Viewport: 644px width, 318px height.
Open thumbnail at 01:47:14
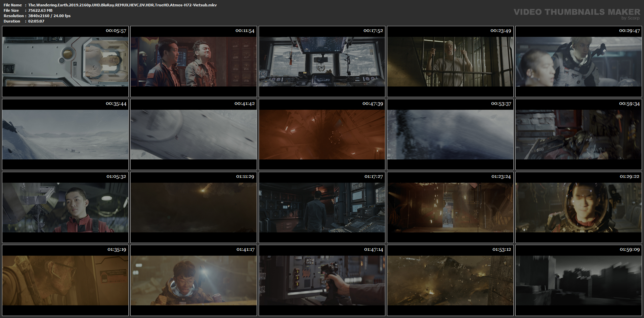[x=322, y=280]
